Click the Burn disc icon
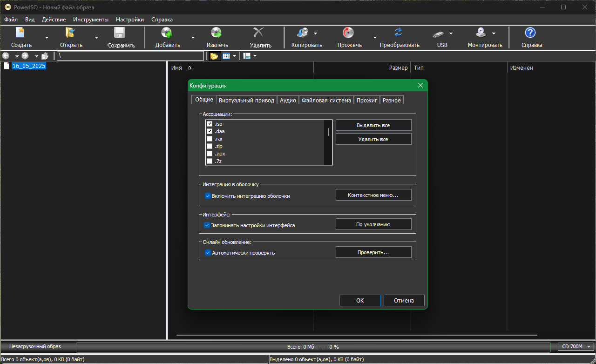The height and width of the screenshot is (364, 596). click(x=348, y=33)
